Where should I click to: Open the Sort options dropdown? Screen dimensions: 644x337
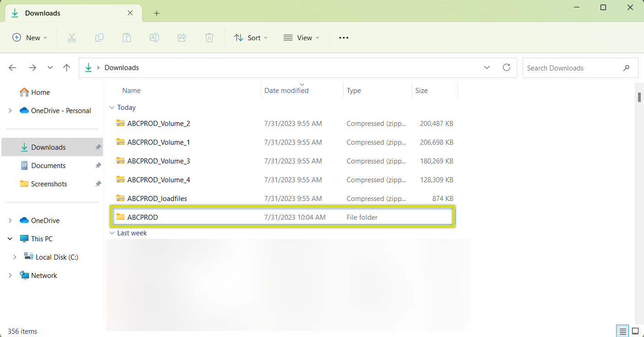click(251, 38)
